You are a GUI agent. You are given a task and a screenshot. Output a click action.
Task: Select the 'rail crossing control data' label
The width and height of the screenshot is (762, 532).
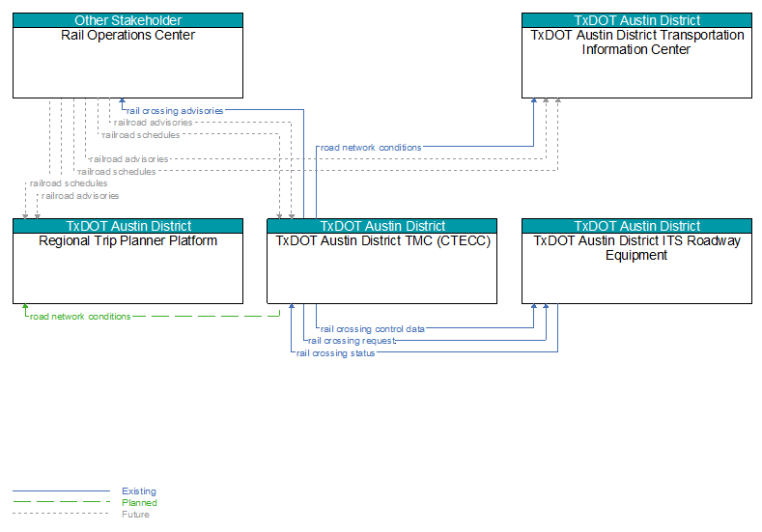372,329
